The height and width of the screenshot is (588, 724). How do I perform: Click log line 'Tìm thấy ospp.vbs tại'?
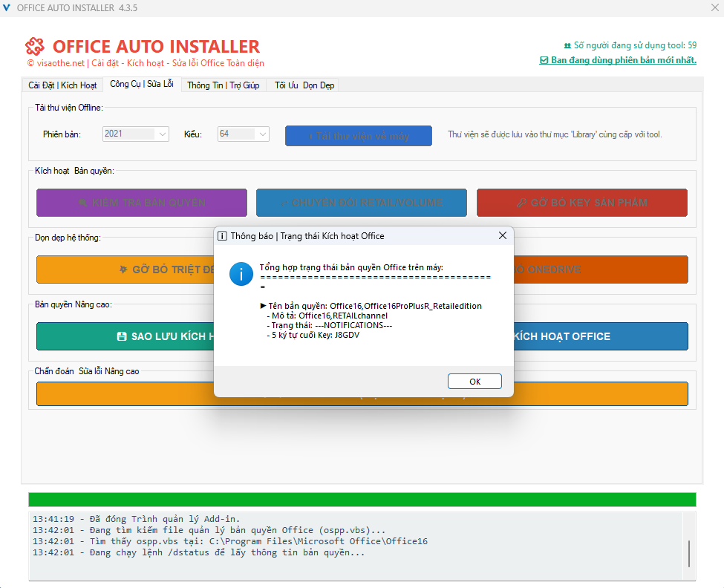tap(230, 541)
